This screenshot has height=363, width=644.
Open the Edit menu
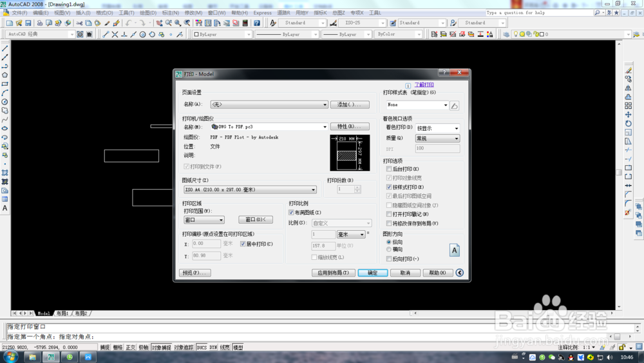(40, 13)
